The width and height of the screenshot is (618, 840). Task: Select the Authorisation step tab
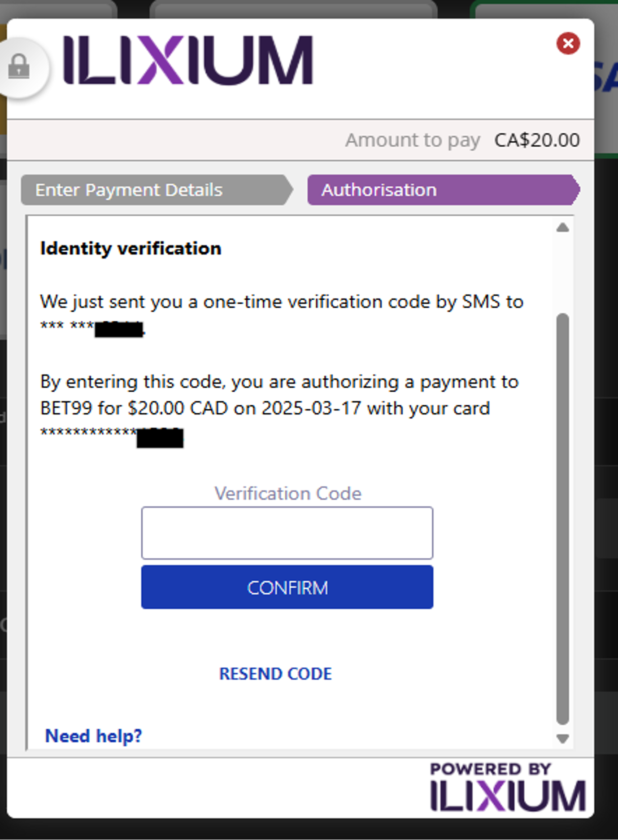tap(442, 190)
